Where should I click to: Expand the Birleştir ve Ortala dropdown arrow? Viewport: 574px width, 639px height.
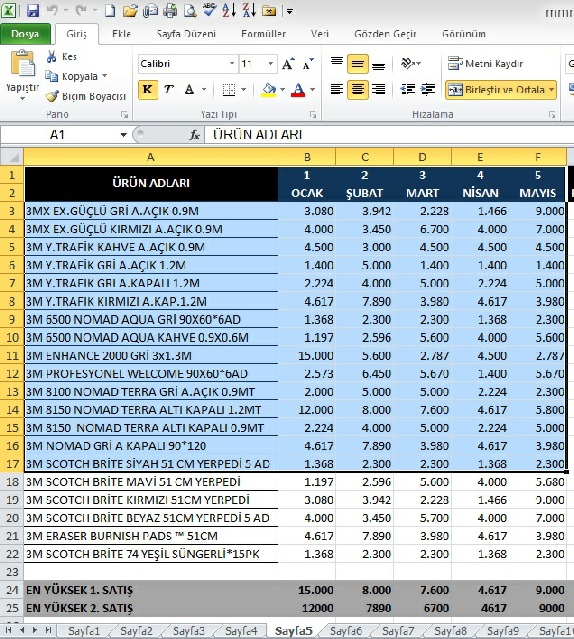coord(551,89)
